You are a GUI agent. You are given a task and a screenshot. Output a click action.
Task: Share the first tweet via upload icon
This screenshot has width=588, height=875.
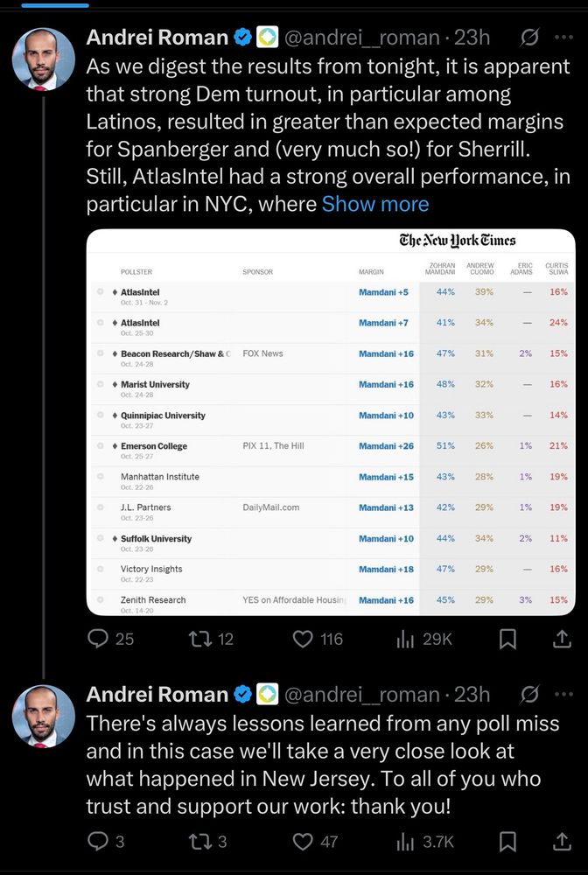click(562, 639)
